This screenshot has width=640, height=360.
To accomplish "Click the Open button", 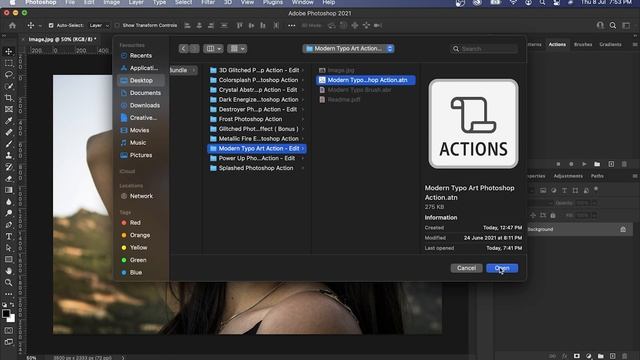I will [x=502, y=268].
